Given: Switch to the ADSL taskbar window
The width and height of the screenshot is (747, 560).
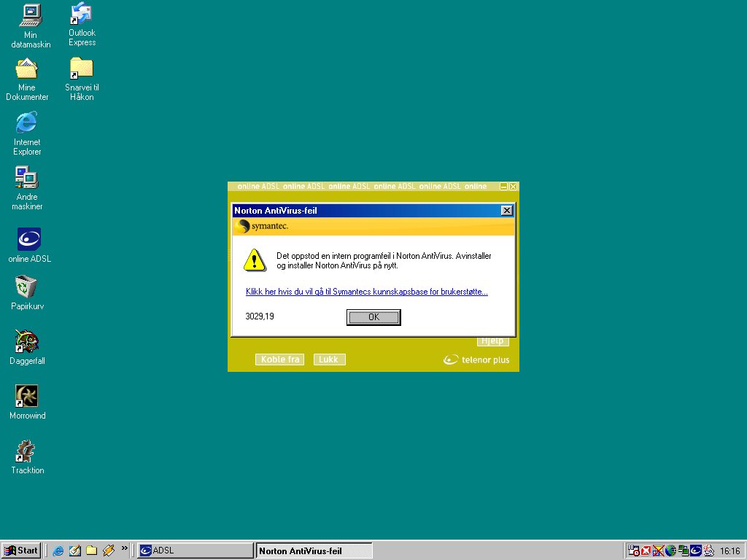Looking at the screenshot, I should point(196,551).
